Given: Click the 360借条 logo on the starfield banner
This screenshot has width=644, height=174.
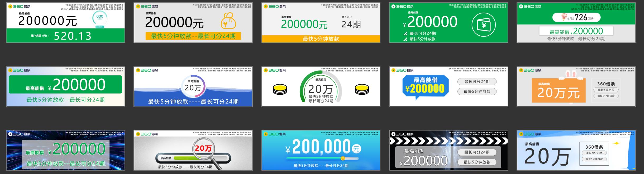Looking at the screenshot, I should coord(19,134).
